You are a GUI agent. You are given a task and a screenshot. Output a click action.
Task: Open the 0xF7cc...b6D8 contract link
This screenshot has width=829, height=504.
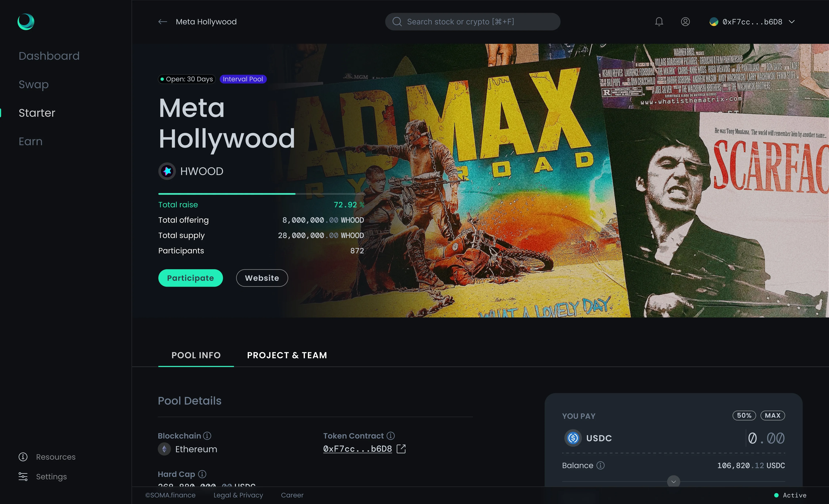(357, 449)
